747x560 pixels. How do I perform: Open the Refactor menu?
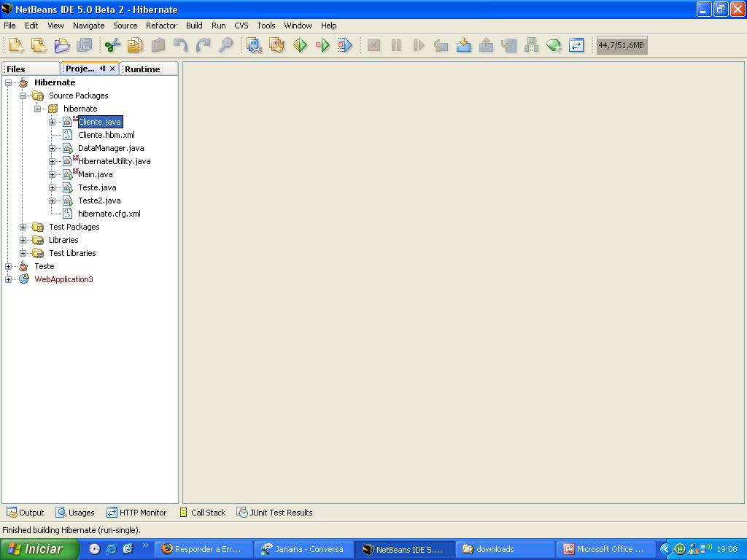[x=161, y=26]
